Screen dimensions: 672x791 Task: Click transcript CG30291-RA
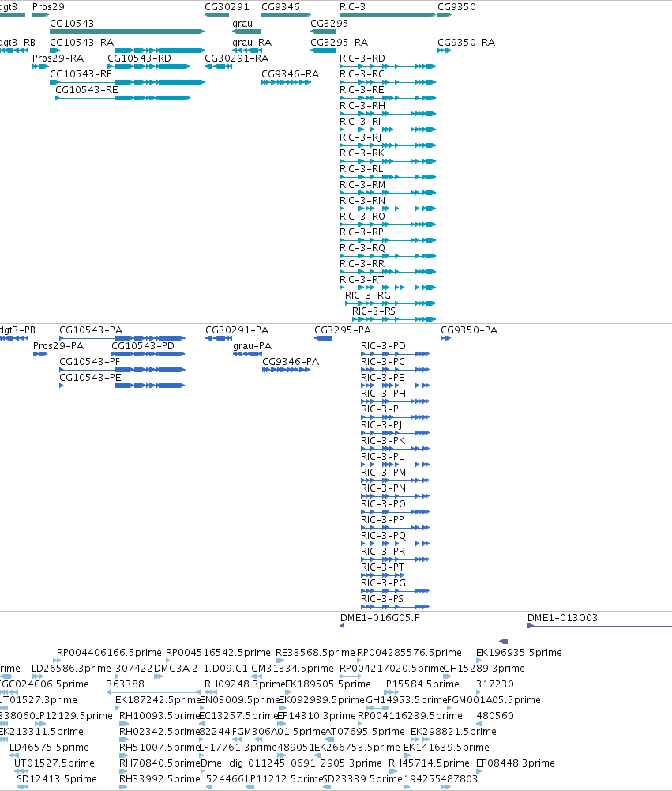[236, 58]
